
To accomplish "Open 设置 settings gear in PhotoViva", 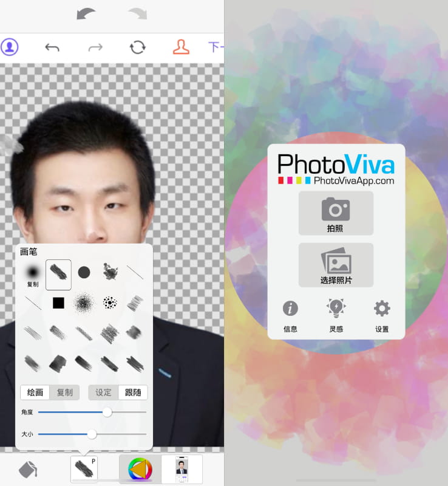I will click(382, 316).
